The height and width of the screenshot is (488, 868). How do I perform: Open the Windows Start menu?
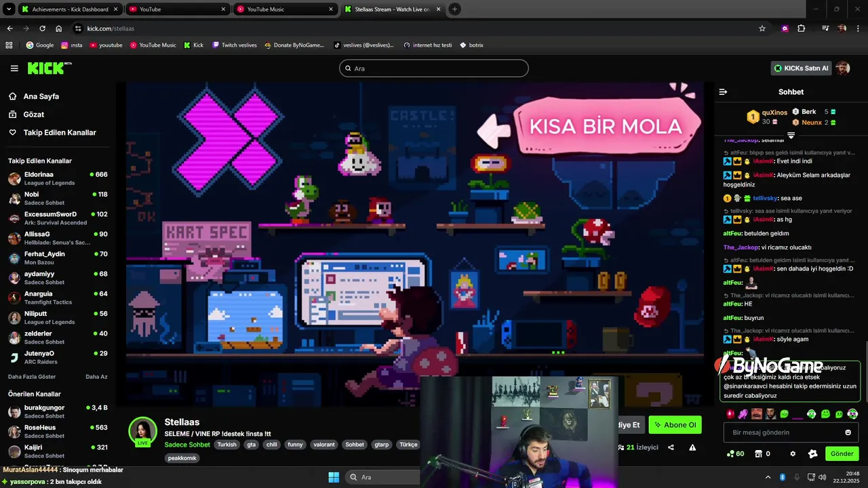point(334,477)
